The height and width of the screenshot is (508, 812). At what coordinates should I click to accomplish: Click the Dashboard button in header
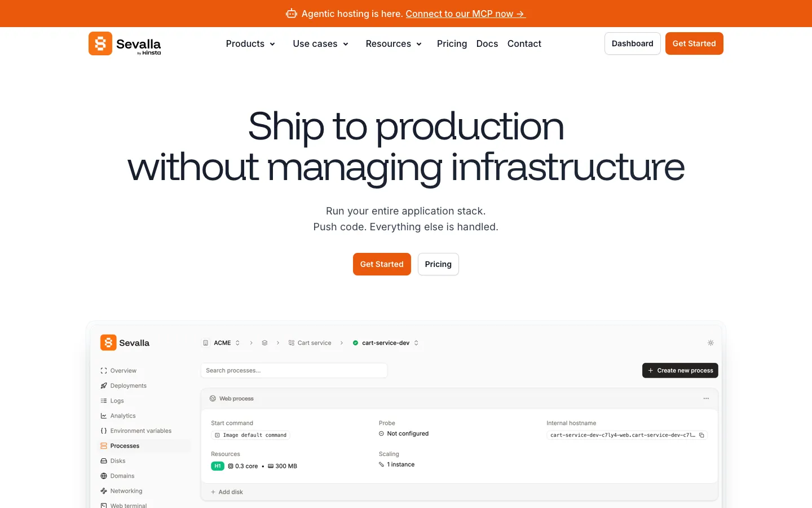pyautogui.click(x=633, y=43)
